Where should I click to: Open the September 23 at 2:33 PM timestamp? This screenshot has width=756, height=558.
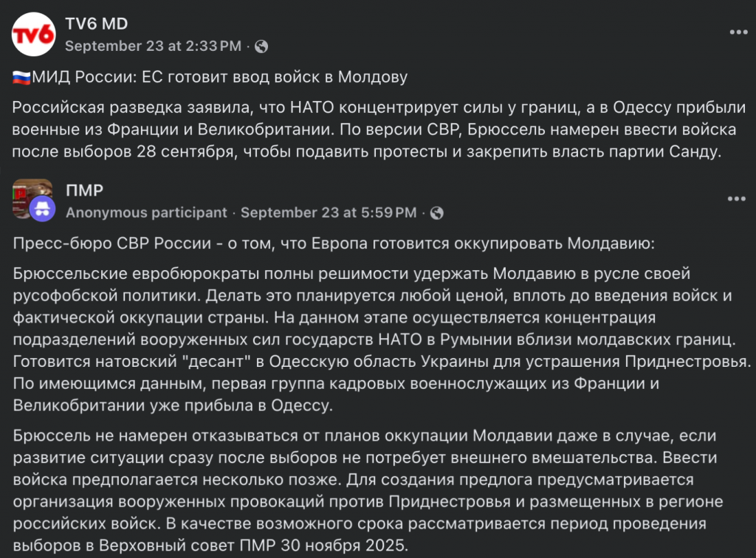pos(153,46)
